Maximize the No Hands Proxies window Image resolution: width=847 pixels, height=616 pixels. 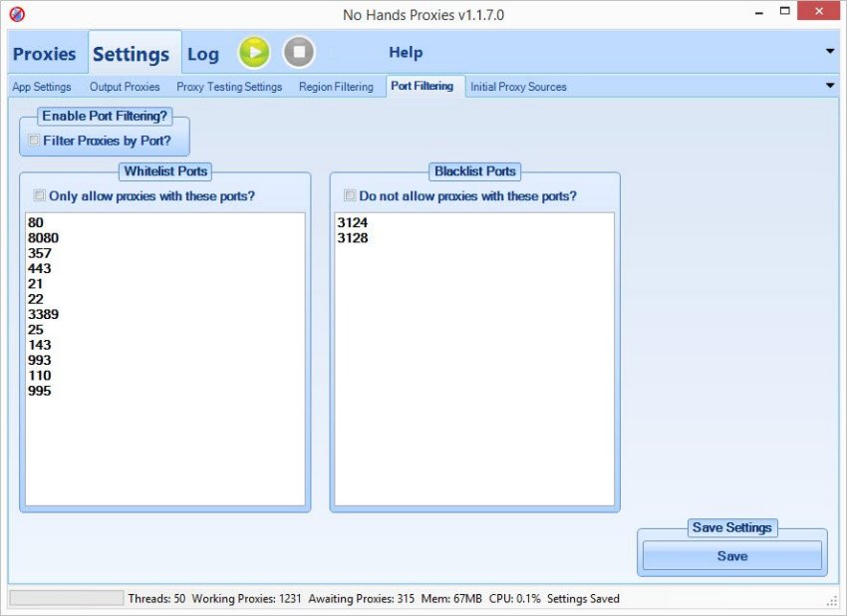click(785, 11)
